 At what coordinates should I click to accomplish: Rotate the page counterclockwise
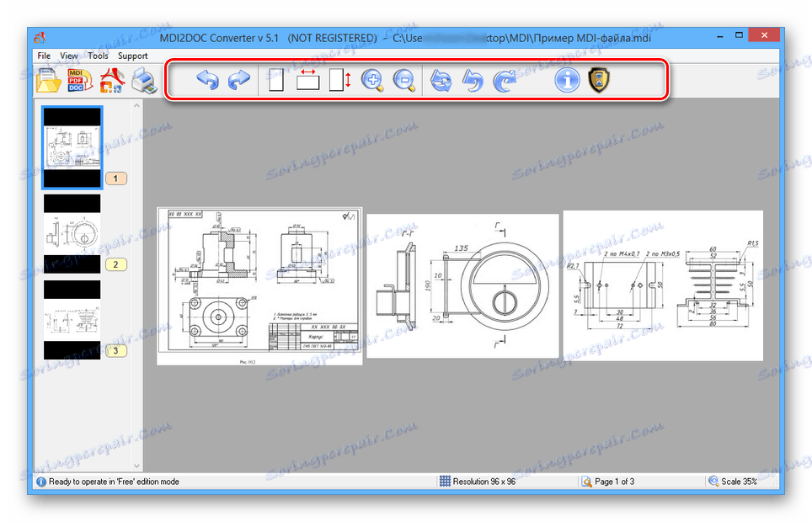coord(473,79)
